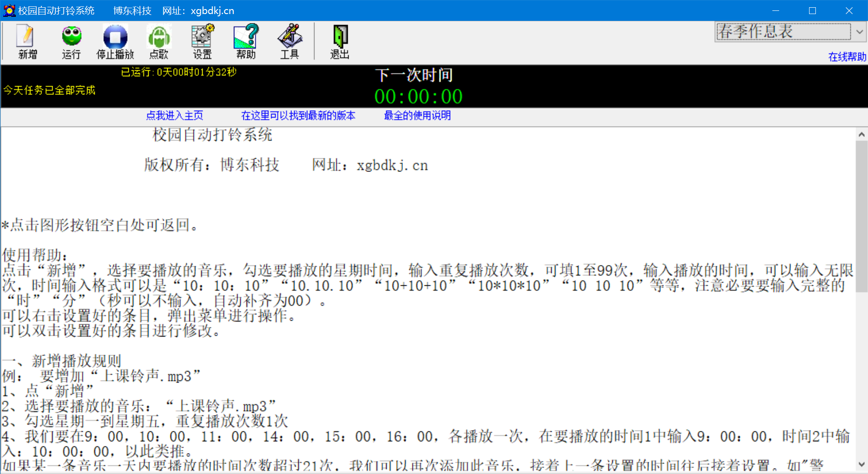Expand the 春季作息表 schedule dropdown arrow
This screenshot has height=474, width=868.
859,32
